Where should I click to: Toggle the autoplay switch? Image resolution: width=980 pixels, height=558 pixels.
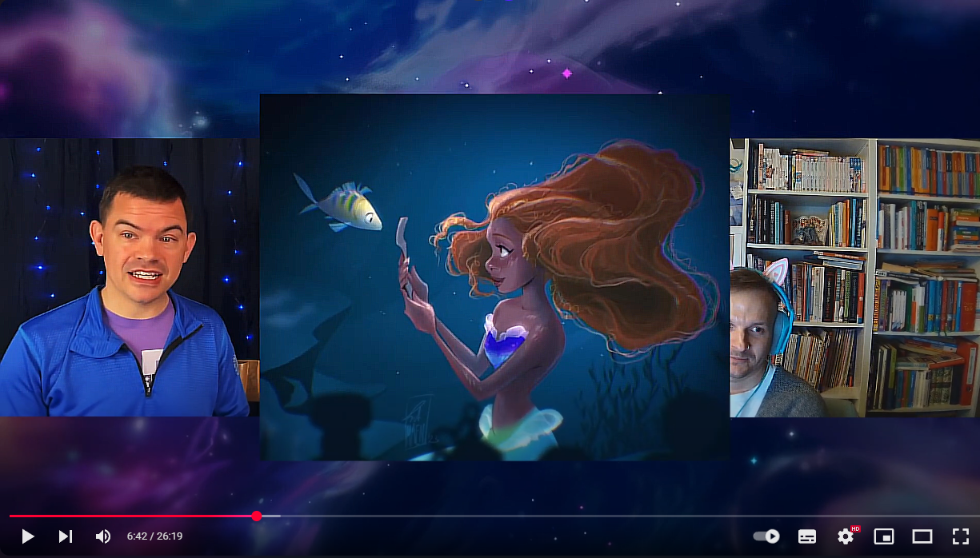coord(766,536)
